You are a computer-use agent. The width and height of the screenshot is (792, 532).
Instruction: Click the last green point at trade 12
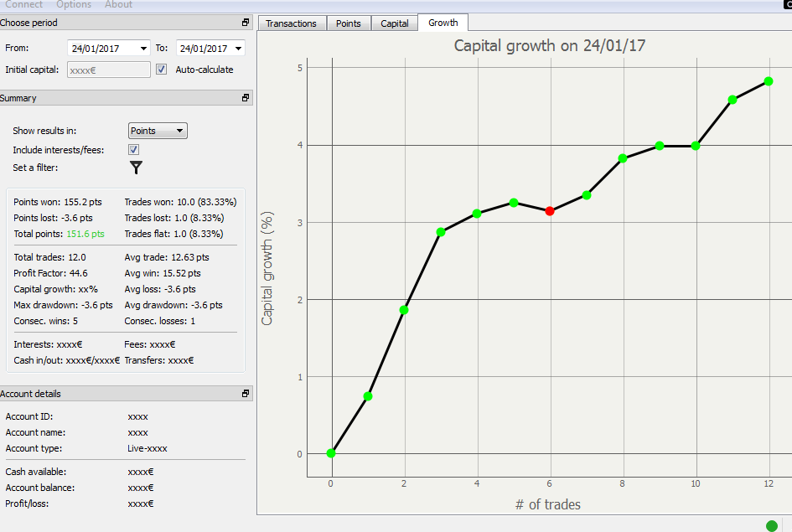pyautogui.click(x=769, y=81)
